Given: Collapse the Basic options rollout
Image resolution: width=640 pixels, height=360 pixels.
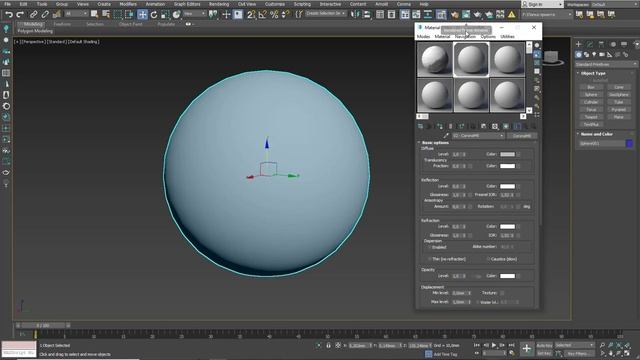Looking at the screenshot, I should (x=434, y=143).
